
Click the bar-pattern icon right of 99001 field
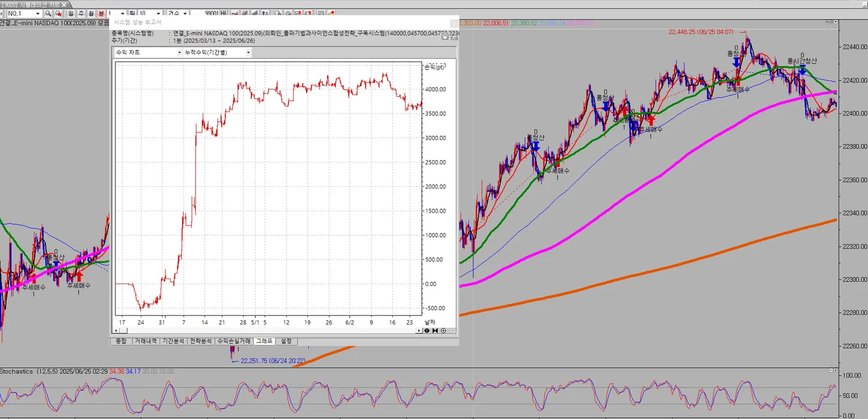click(224, 13)
